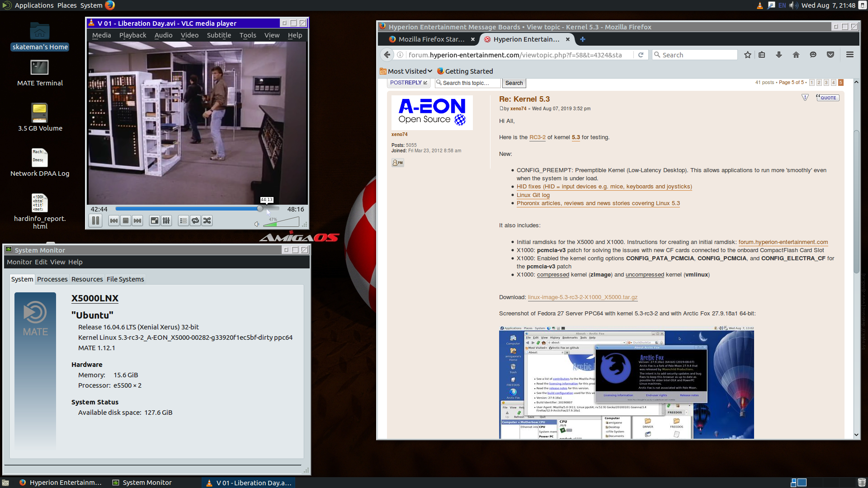Click the Firefox Search box
The image size is (868, 488).
coord(695,55)
